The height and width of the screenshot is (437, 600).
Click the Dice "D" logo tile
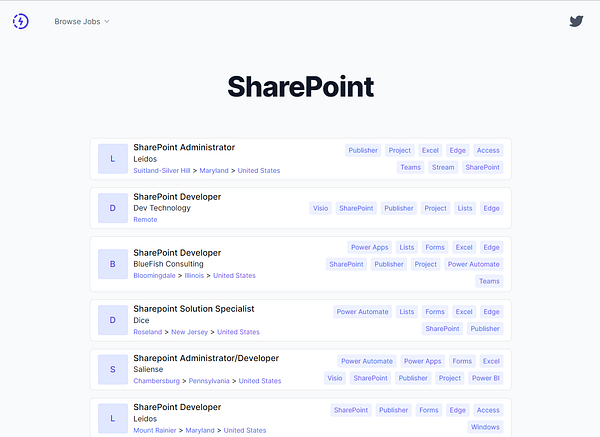click(x=113, y=320)
